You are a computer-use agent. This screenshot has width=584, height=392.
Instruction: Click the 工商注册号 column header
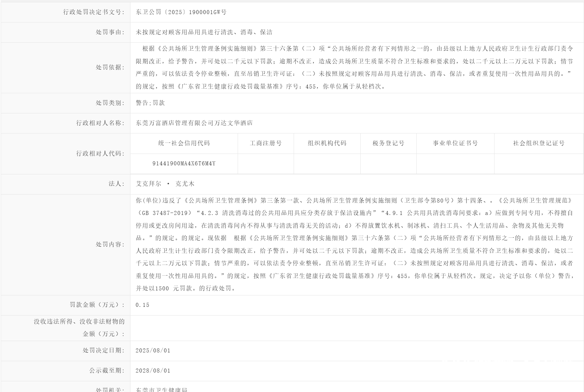tap(266, 143)
